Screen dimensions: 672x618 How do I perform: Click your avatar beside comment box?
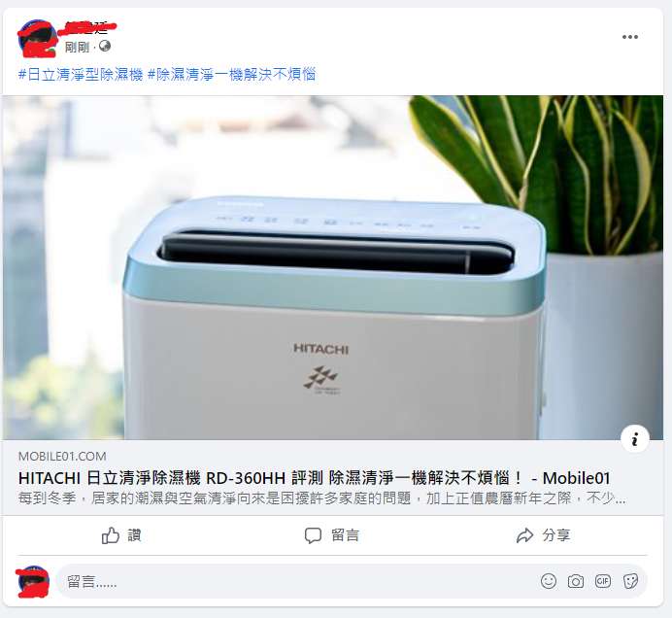tap(33, 581)
